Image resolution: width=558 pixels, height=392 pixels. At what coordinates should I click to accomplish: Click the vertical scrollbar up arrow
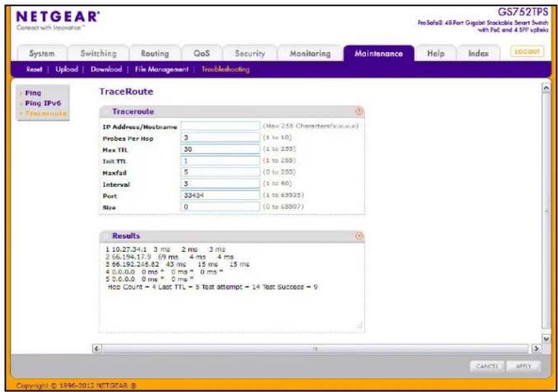(546, 88)
